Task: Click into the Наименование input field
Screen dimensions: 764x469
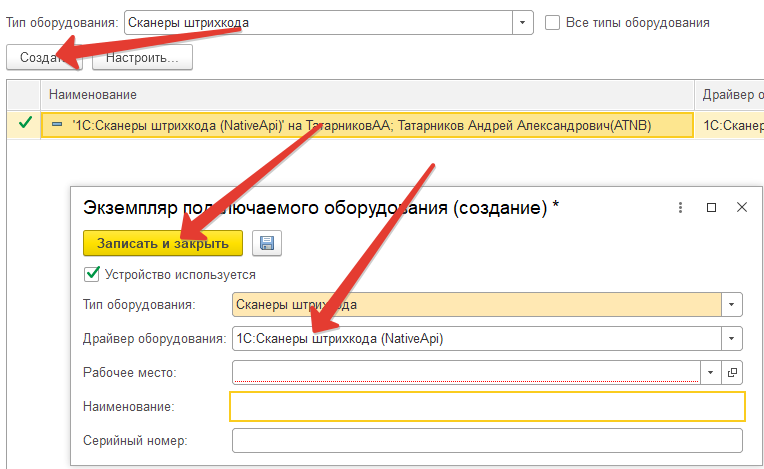Action: tap(487, 406)
